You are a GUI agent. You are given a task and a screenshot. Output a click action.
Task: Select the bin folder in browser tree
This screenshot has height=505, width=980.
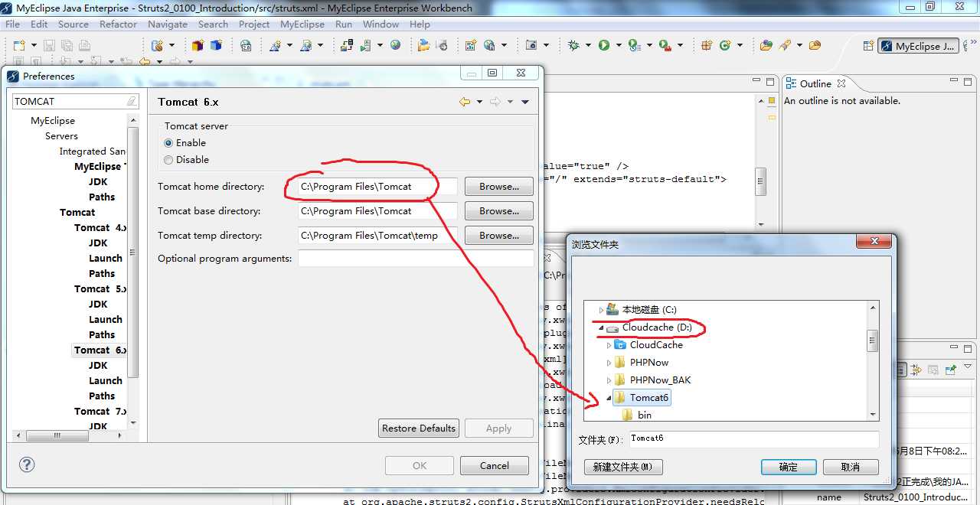645,415
